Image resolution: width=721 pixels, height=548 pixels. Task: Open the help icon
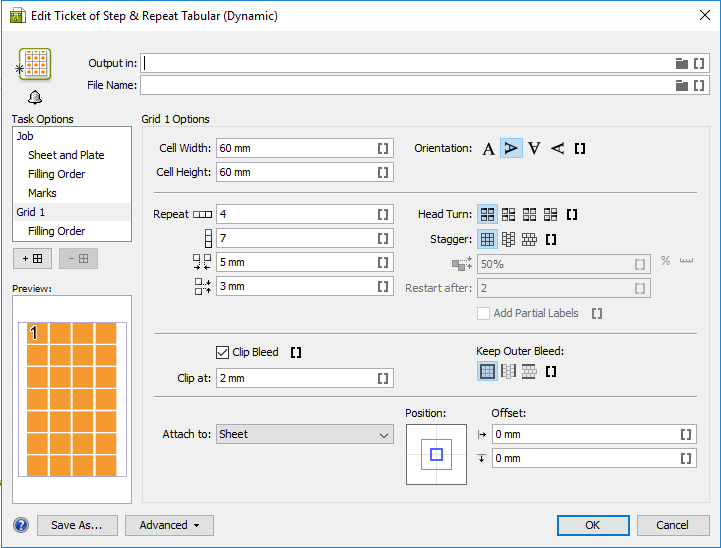21,525
